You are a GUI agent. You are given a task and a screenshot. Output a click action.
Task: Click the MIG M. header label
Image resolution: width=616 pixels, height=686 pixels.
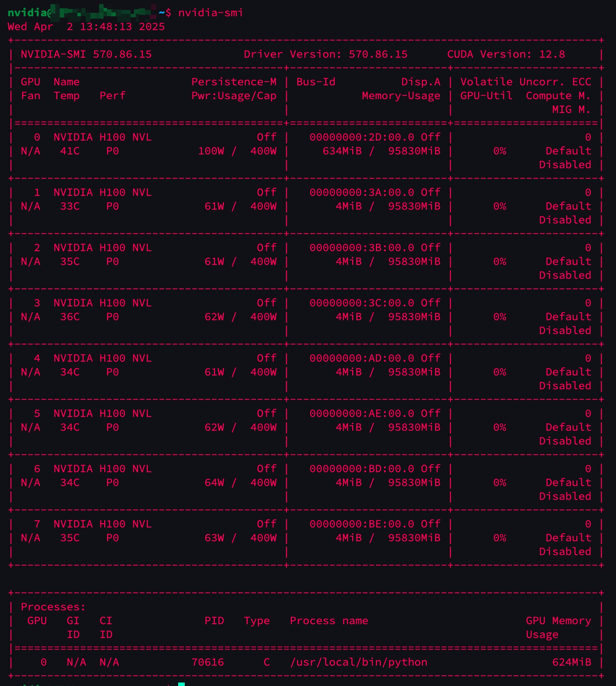coord(572,109)
